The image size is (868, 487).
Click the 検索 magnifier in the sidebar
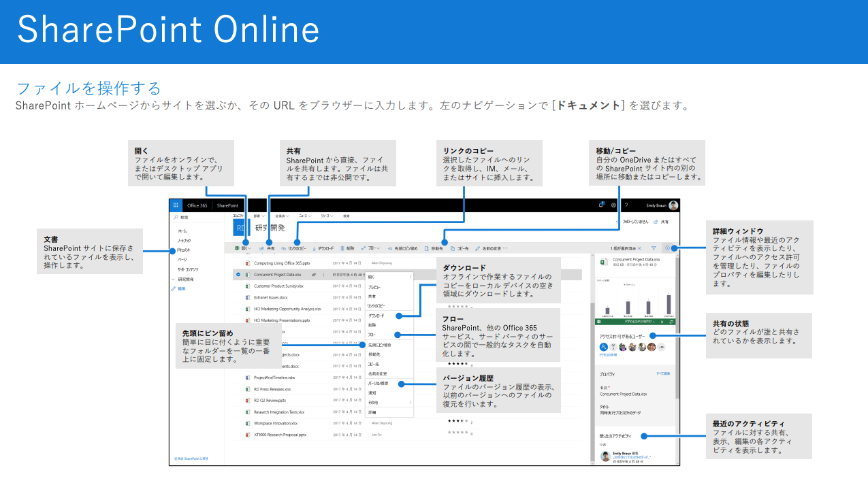(176, 217)
